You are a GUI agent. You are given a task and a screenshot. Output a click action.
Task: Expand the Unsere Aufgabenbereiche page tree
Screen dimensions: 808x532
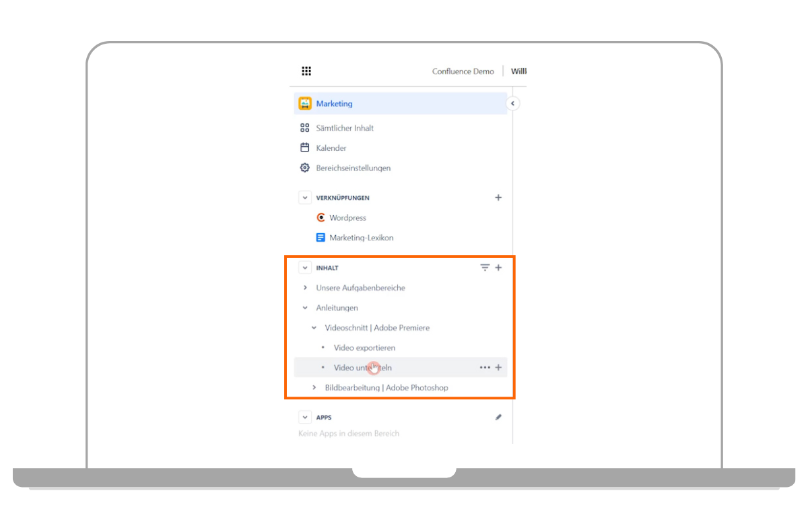click(x=305, y=288)
